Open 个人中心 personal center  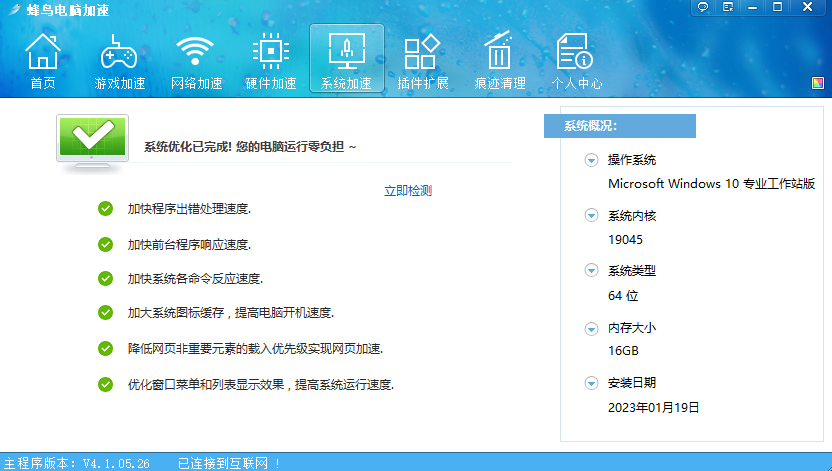pos(577,62)
